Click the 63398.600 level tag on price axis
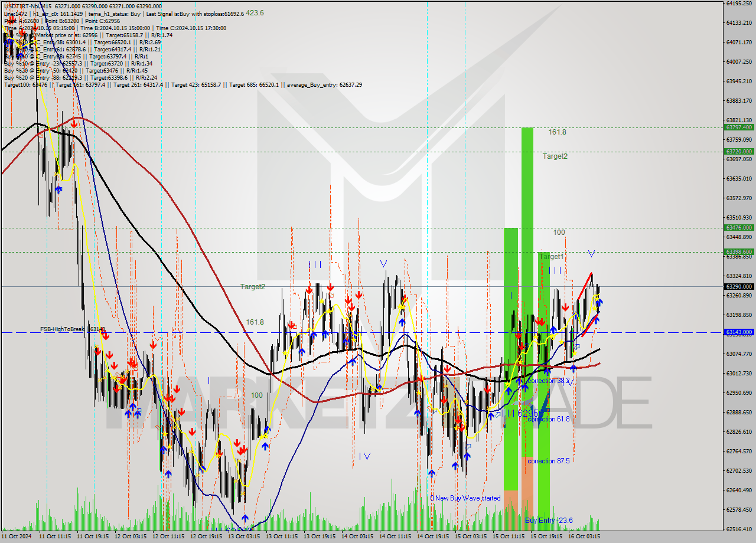The image size is (756, 543). tap(738, 251)
